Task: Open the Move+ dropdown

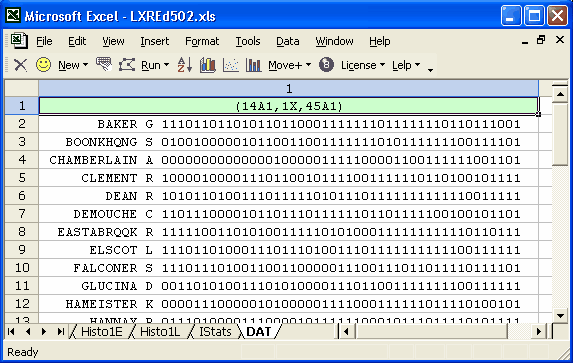Action: [289, 65]
